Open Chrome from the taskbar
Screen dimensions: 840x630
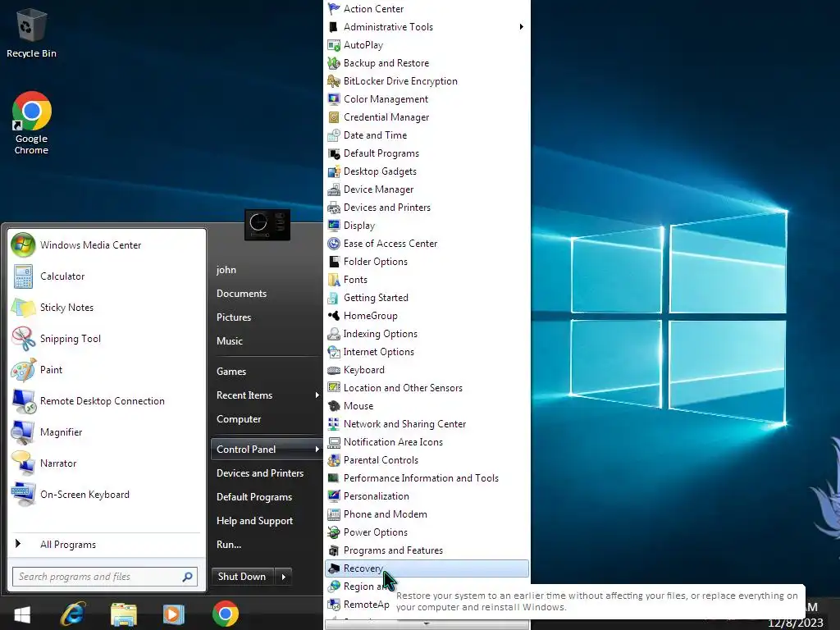pyautogui.click(x=226, y=614)
